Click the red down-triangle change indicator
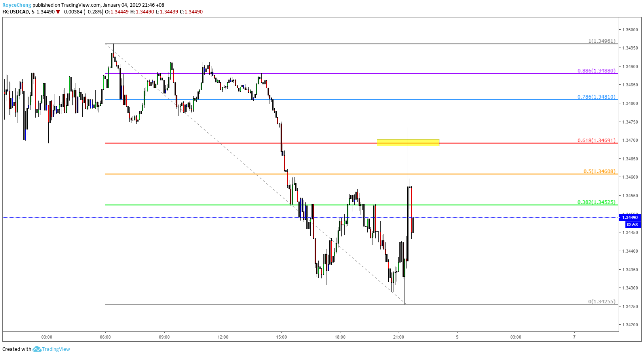This screenshot has width=644, height=356. pos(58,12)
